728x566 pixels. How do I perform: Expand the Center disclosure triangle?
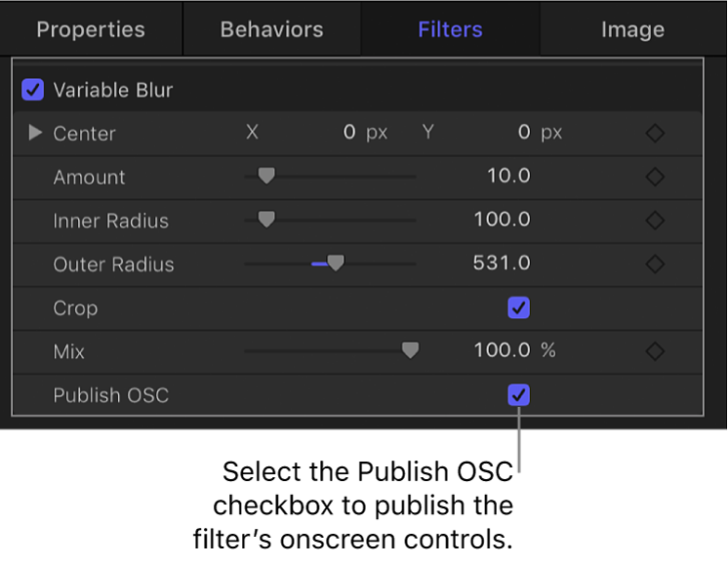click(x=36, y=133)
